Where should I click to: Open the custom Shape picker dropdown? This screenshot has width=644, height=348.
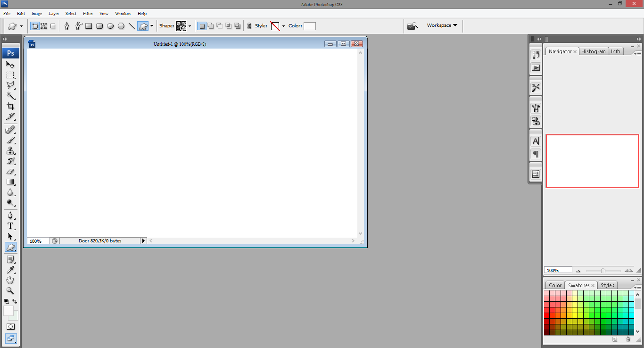[x=190, y=26]
